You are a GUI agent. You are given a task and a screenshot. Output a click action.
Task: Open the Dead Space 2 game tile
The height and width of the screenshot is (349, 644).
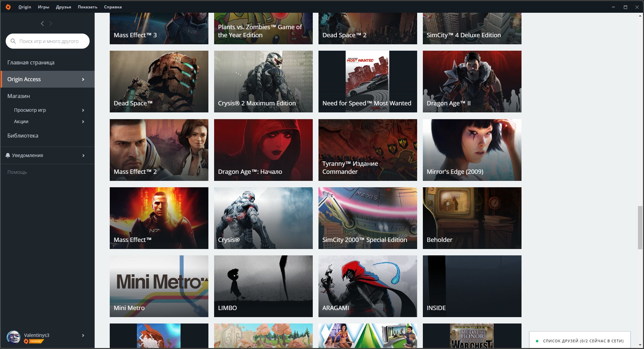pos(368,29)
